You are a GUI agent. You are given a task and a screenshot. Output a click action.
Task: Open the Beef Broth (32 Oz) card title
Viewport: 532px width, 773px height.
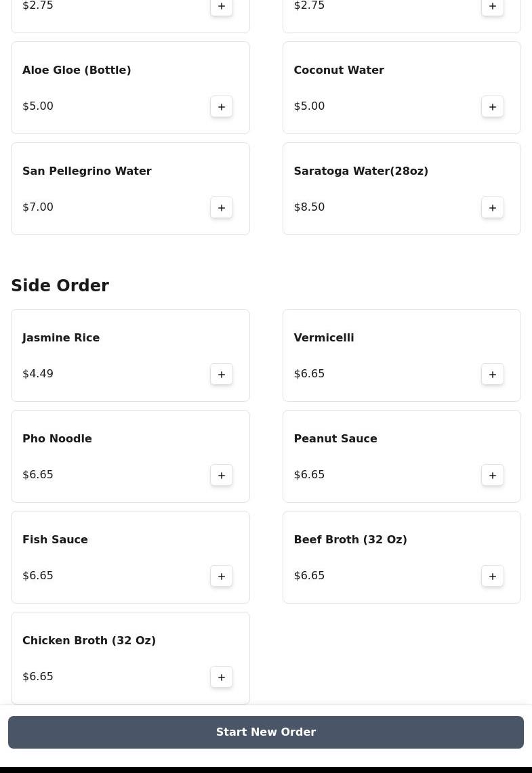tap(350, 539)
